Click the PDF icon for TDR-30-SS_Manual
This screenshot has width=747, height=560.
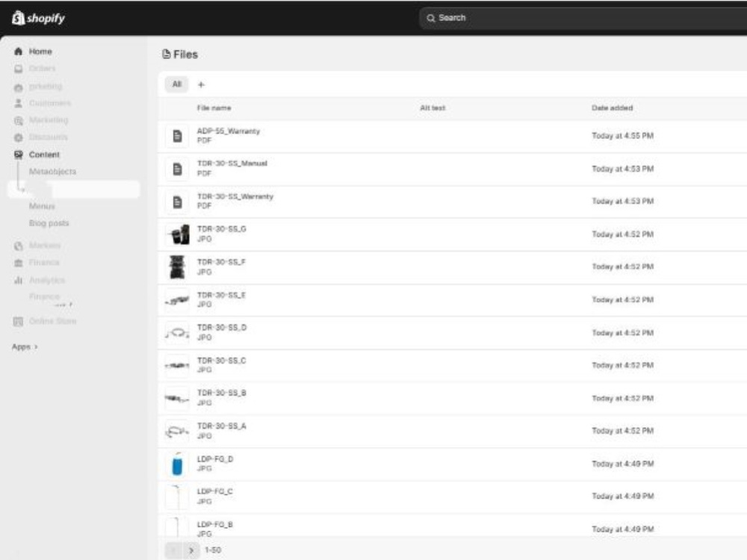[x=177, y=169]
